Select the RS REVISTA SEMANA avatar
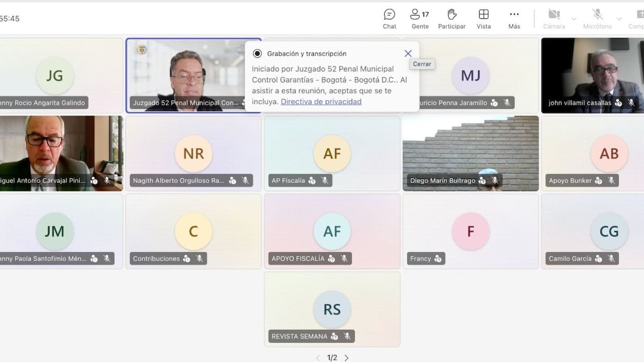 click(x=332, y=309)
